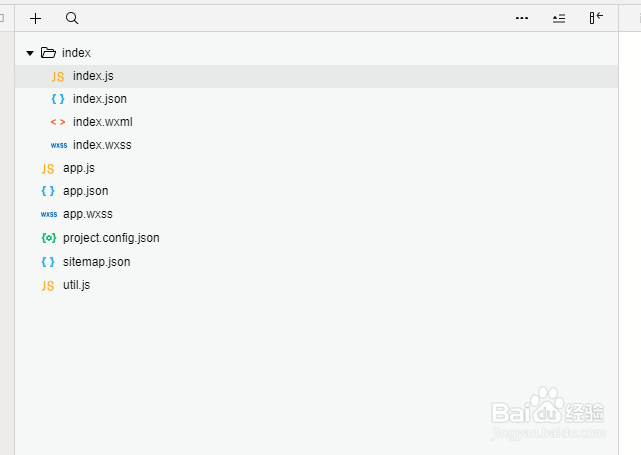Viewport: 641px width, 455px height.
Task: Open file search with magnifier icon
Action: click(x=72, y=18)
